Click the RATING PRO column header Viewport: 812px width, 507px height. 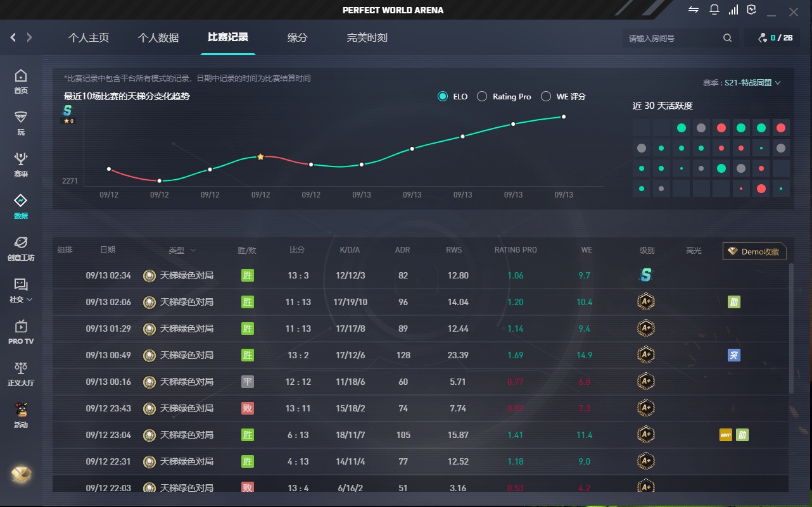click(x=516, y=250)
